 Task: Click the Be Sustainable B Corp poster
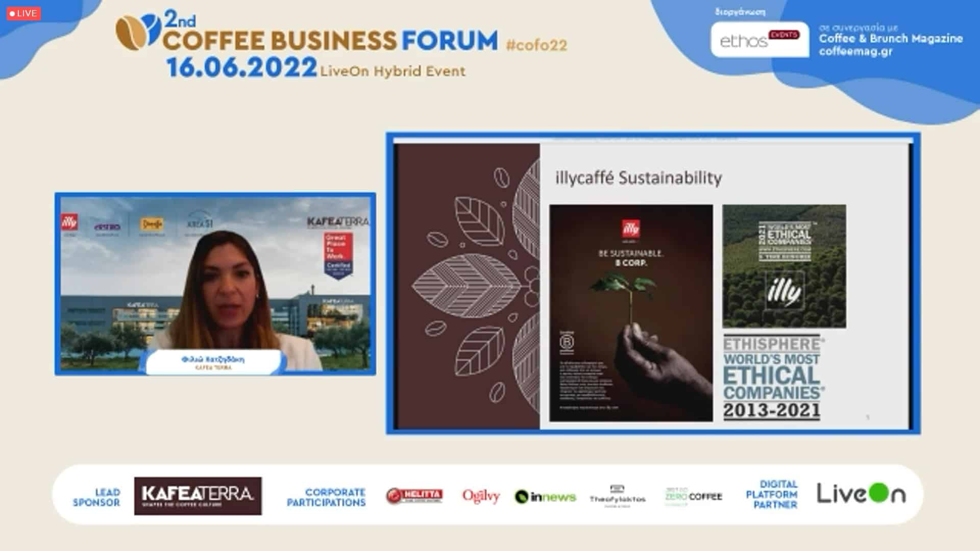coord(631,313)
